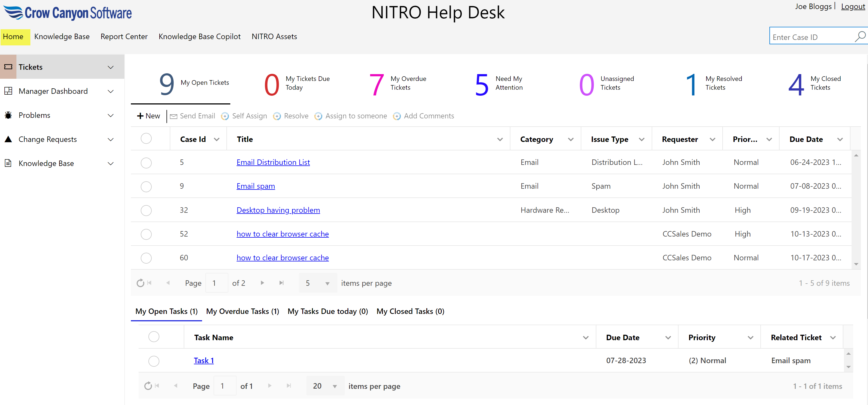Switch to My Overdue Tasks tab
The width and height of the screenshot is (868, 405).
(x=242, y=311)
